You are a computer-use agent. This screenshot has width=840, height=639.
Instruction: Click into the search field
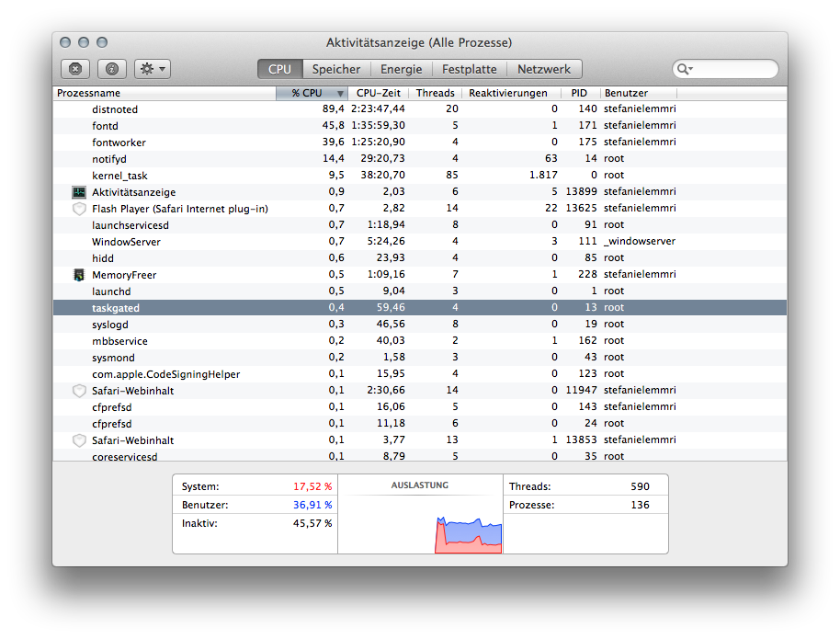[725, 69]
